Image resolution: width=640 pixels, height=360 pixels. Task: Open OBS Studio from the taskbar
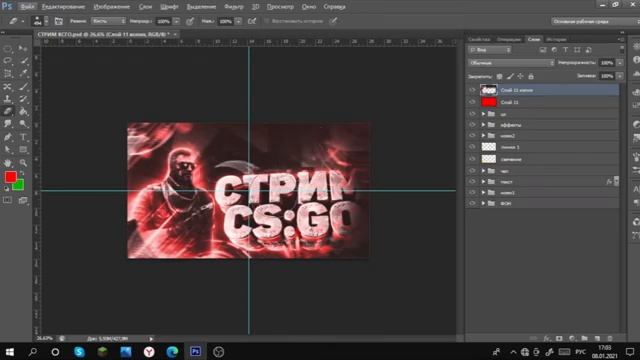tap(218, 351)
